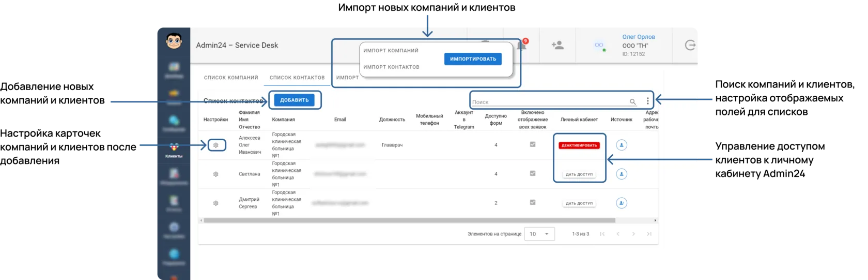Viewport: 868px width, 280px height.
Task: Toggle all-requests checkbox for Дмитрий Сергеев
Action: 533,202
